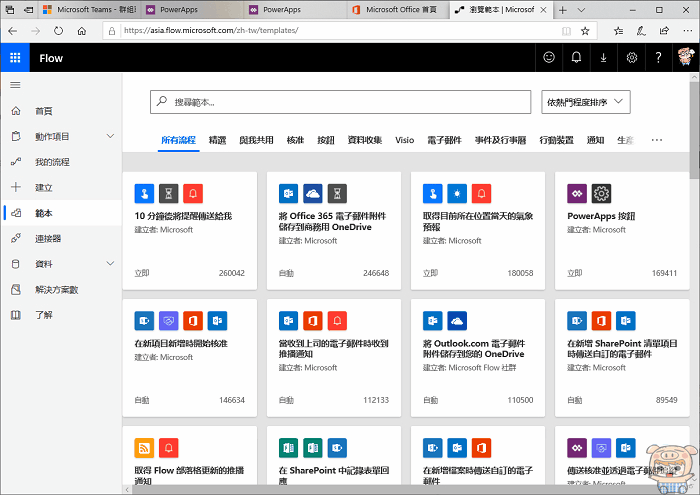Image resolution: width=700 pixels, height=495 pixels.
Task: Open the notifications bell icon
Action: click(576, 58)
